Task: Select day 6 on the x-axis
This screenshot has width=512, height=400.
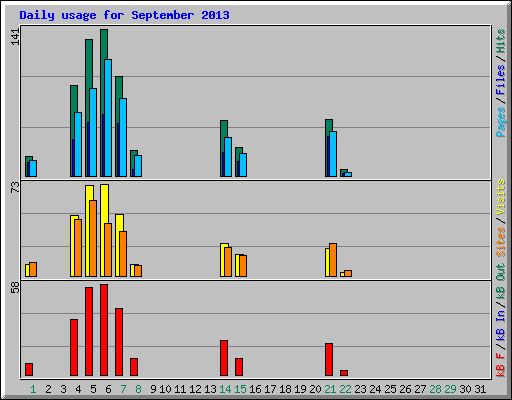Action: point(108,389)
